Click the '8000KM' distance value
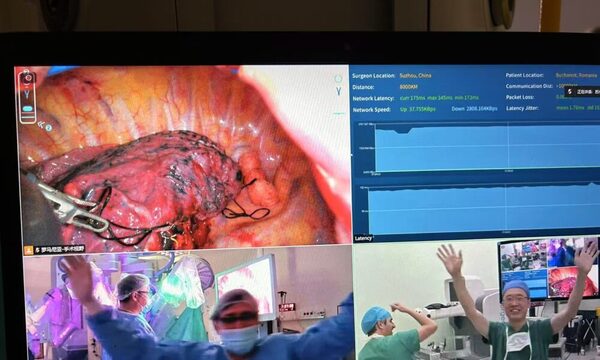The height and width of the screenshot is (360, 600). 408,87
